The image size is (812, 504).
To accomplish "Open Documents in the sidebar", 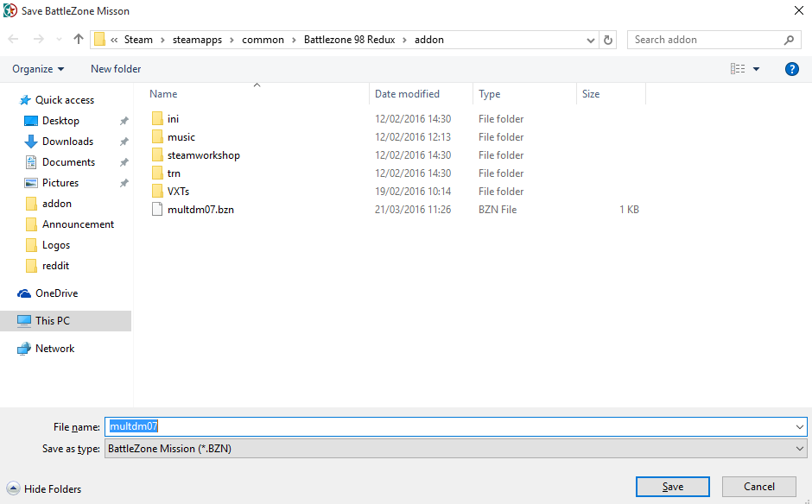I will (x=69, y=162).
